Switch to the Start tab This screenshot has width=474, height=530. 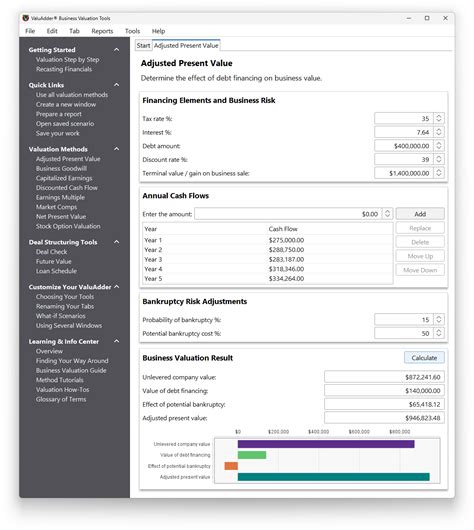coord(143,46)
